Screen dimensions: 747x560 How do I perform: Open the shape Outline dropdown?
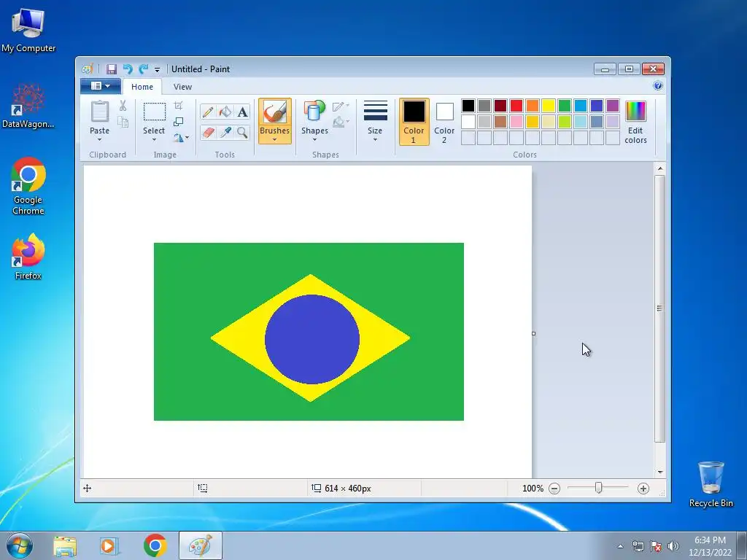pos(341,106)
